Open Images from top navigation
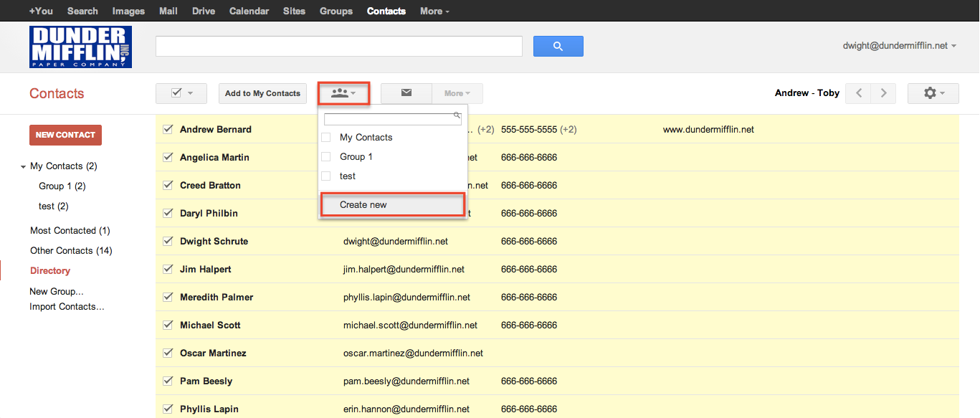Screen dimensions: 980x418 [x=128, y=11]
